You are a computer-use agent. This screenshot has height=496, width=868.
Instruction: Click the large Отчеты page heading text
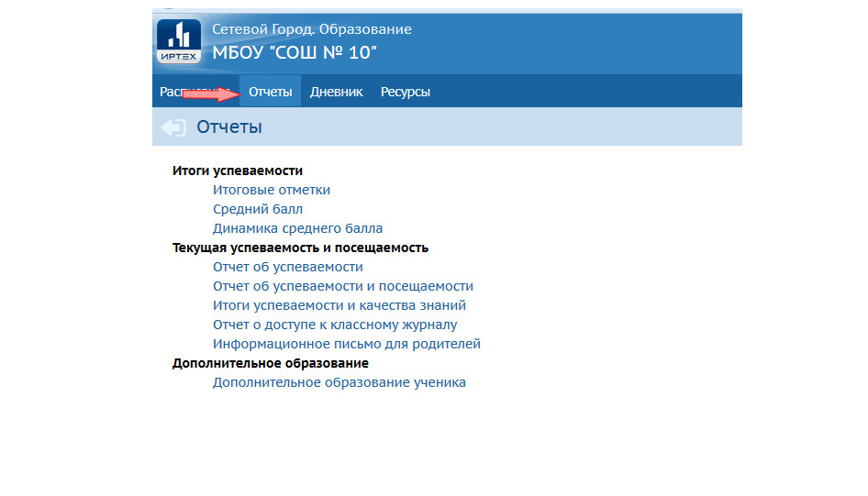pos(229,127)
